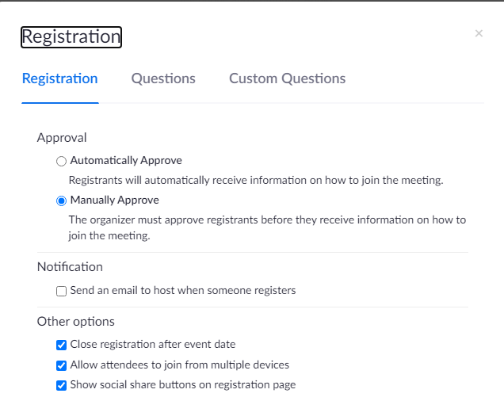The height and width of the screenshot is (420, 504).
Task: Click the Other options section heading
Action: click(76, 322)
